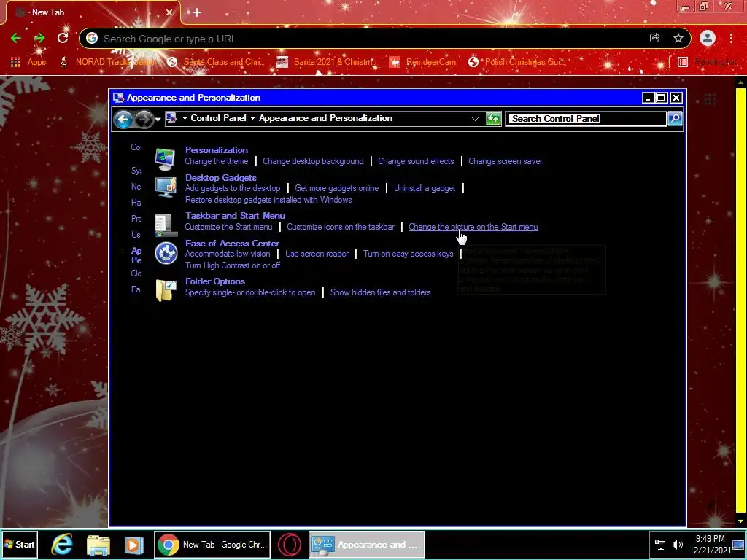Viewport: 747px width, 560px height.
Task: Focus the Search Control Panel field
Action: click(x=586, y=119)
